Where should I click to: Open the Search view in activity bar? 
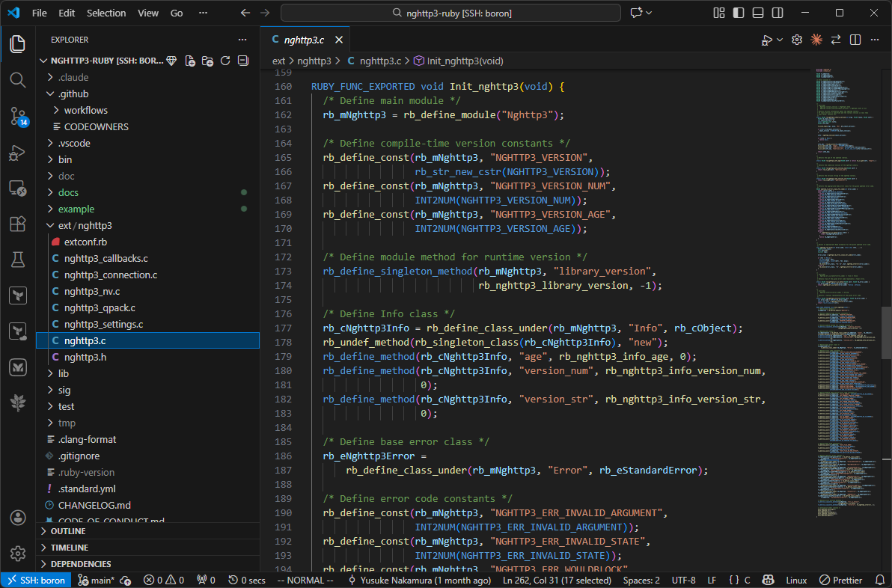coord(17,79)
